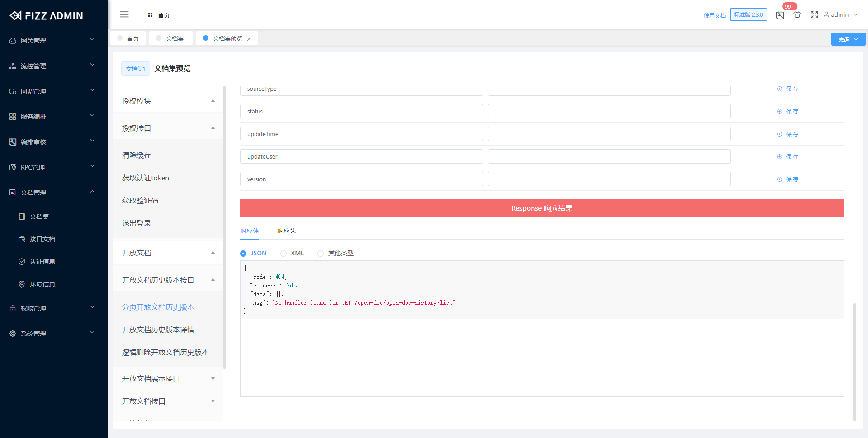Click the FIZZ ADMIN logo

point(47,16)
